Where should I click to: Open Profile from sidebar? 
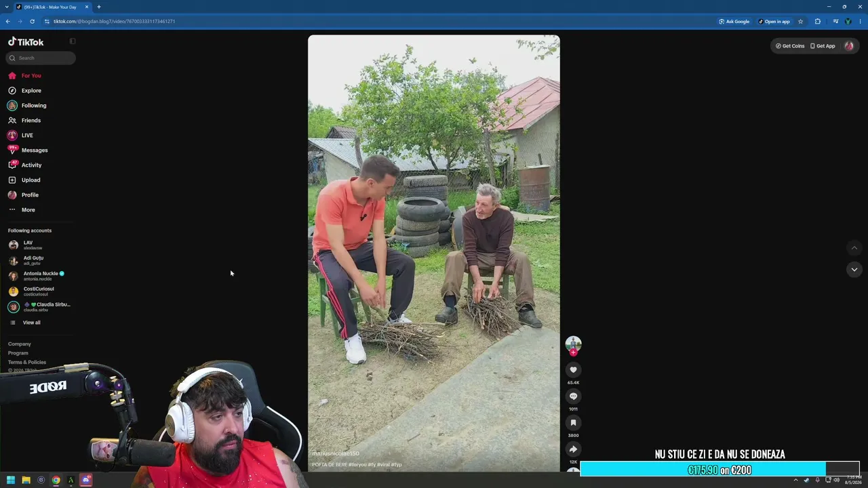[30, 195]
